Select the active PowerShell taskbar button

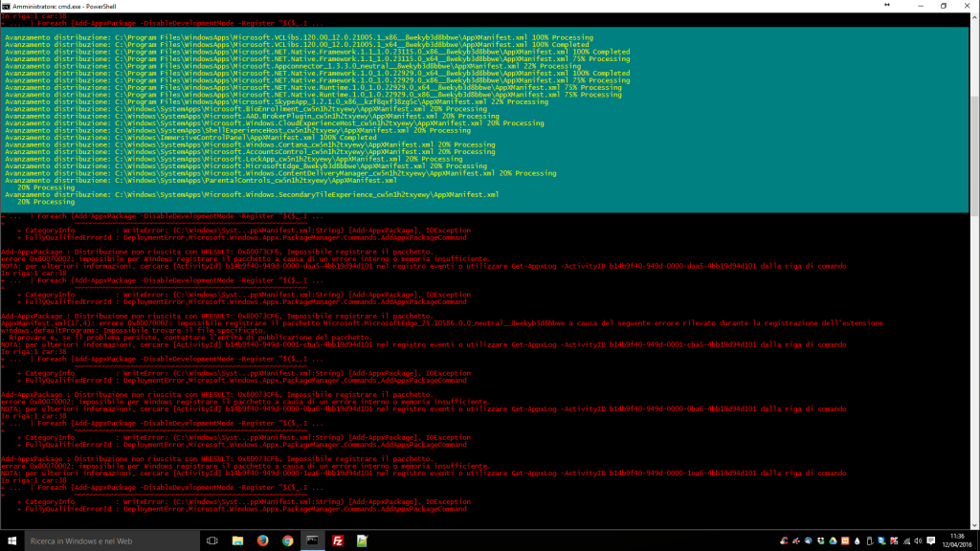point(313,540)
